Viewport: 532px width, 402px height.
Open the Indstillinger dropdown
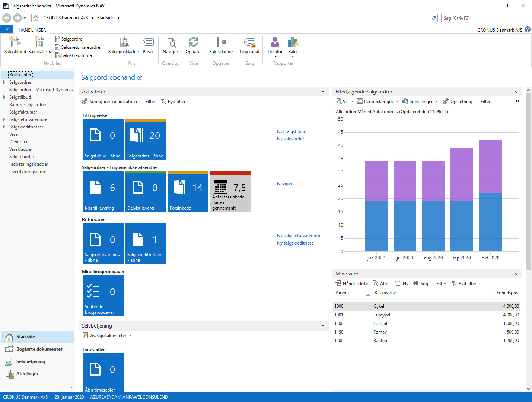(x=420, y=102)
